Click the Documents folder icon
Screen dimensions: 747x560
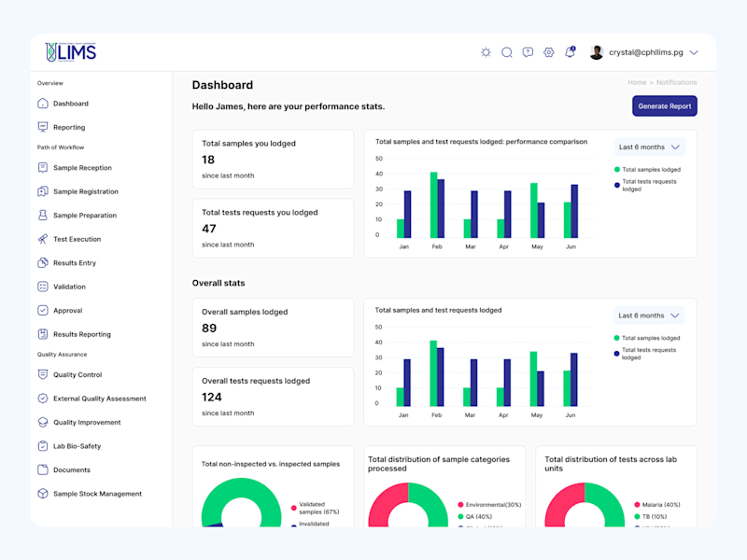pyautogui.click(x=43, y=470)
